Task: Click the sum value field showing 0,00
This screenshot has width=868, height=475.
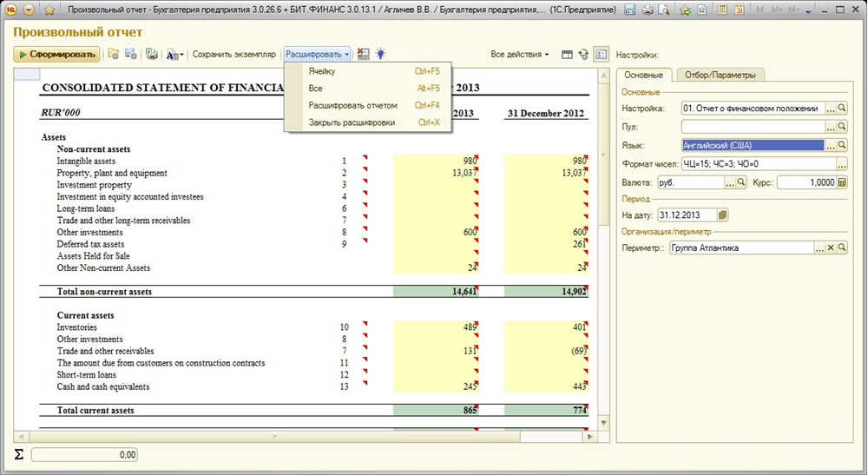Action: (x=84, y=455)
